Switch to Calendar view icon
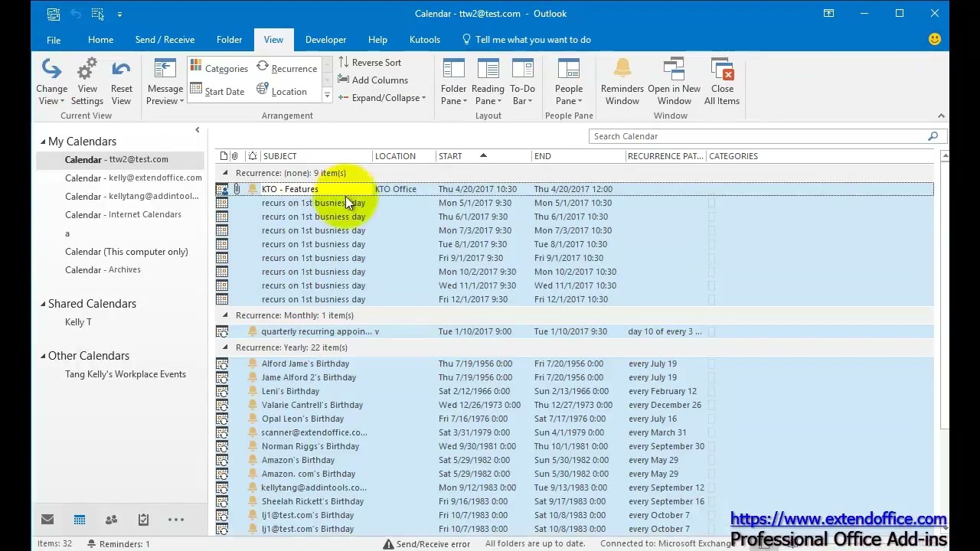This screenshot has height=551, width=980. tap(80, 520)
